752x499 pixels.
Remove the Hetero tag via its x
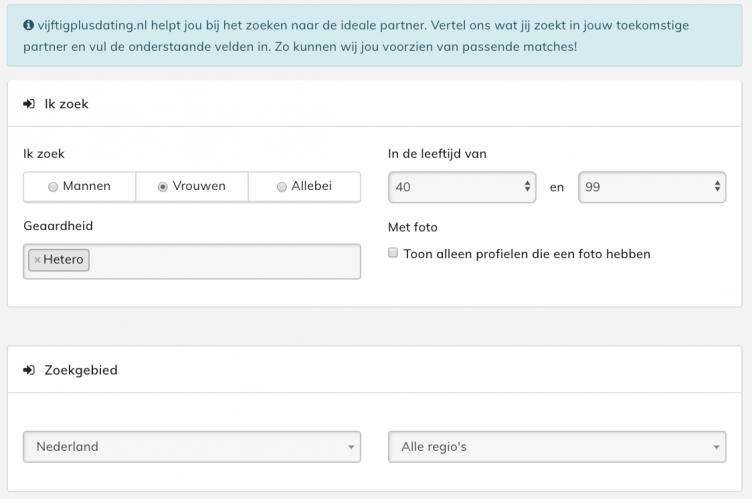pos(37,260)
